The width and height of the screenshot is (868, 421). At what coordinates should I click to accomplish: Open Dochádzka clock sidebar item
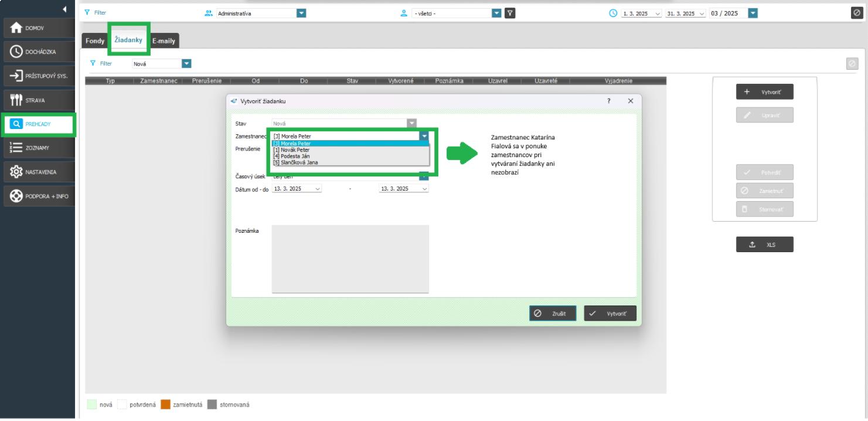point(39,52)
